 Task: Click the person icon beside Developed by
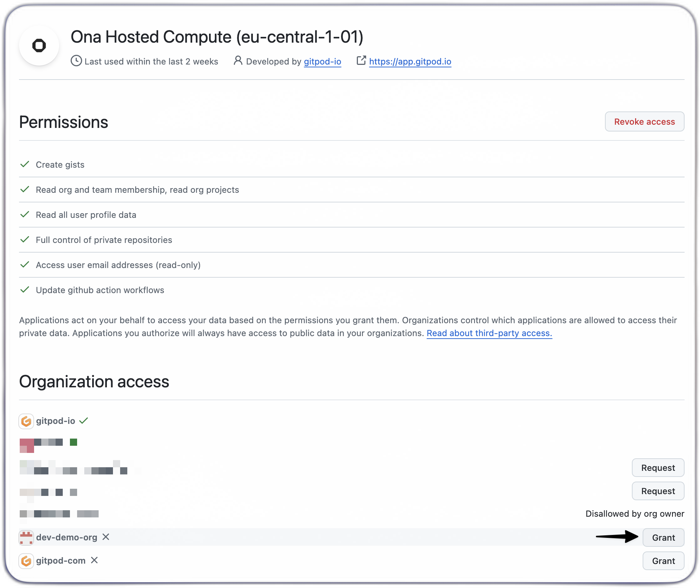237,61
